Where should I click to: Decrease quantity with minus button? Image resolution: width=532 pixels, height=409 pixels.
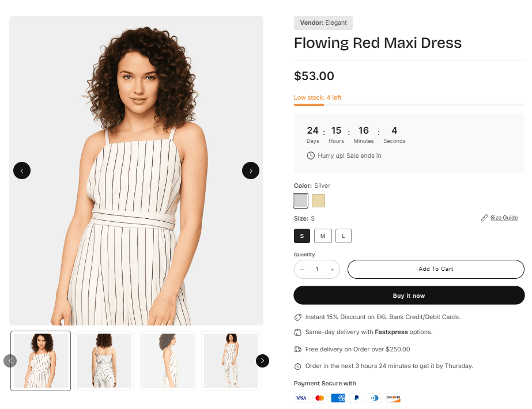coord(302,270)
